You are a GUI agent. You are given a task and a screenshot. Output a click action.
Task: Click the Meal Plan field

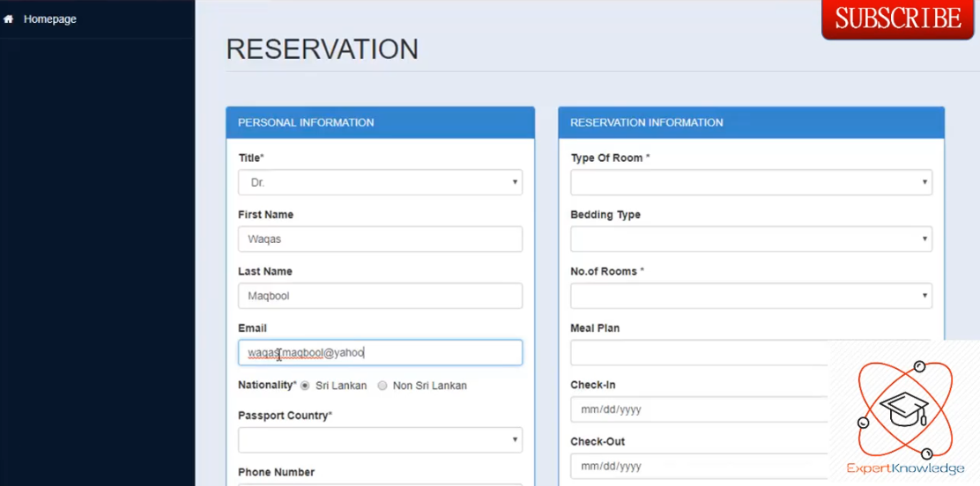tap(700, 353)
